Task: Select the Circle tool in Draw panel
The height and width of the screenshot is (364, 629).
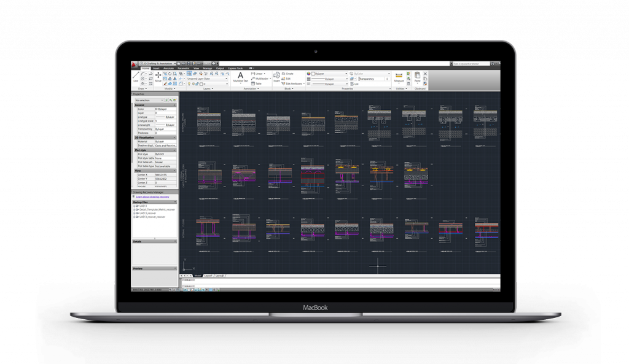Action: (143, 79)
